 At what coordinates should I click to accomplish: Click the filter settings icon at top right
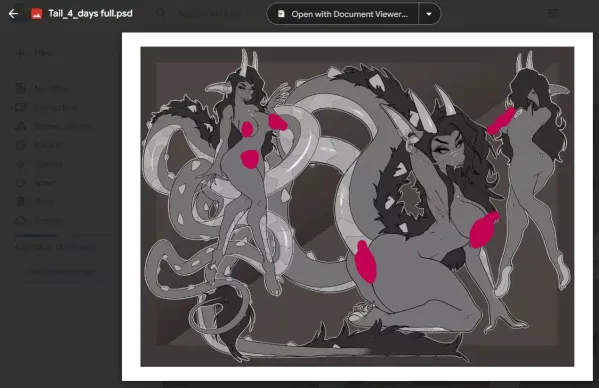[553, 13]
